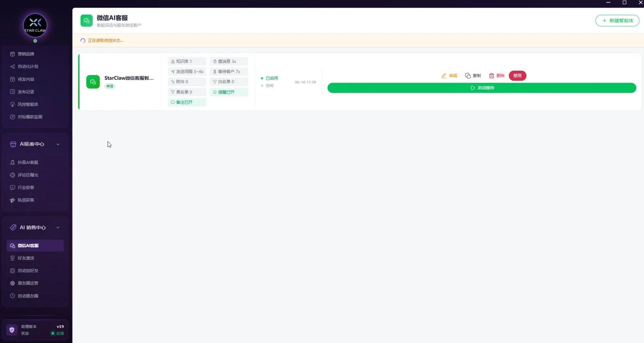Open 朋友圈运营 in the sidebar
Screen dimensions: 644x343
pyautogui.click(x=35, y=283)
